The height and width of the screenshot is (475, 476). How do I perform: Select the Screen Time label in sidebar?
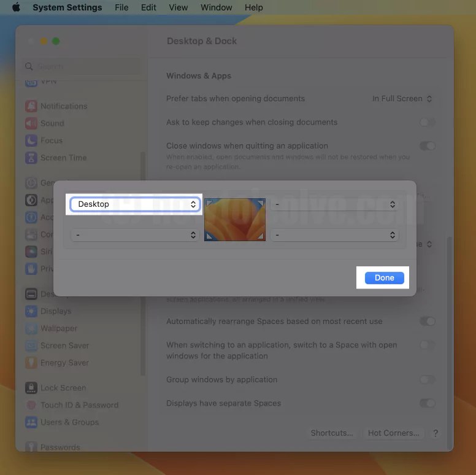(x=63, y=158)
